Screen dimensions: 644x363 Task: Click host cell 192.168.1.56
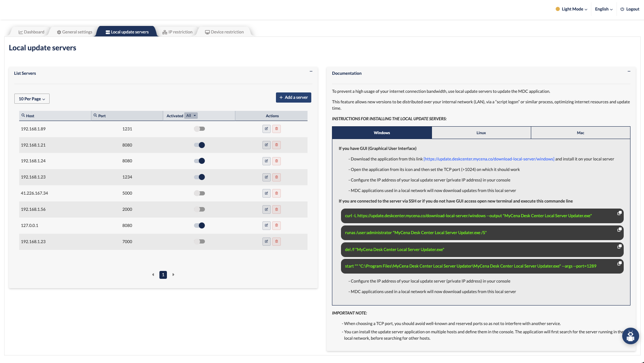(33, 209)
